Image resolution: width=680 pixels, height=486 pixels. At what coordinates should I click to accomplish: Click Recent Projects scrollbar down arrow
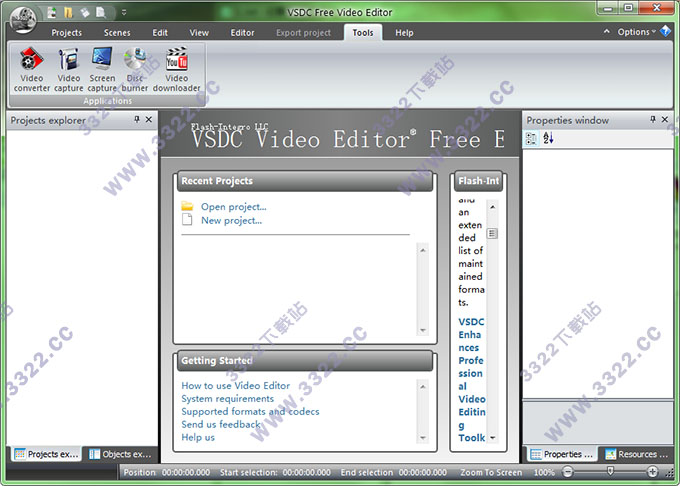point(423,330)
